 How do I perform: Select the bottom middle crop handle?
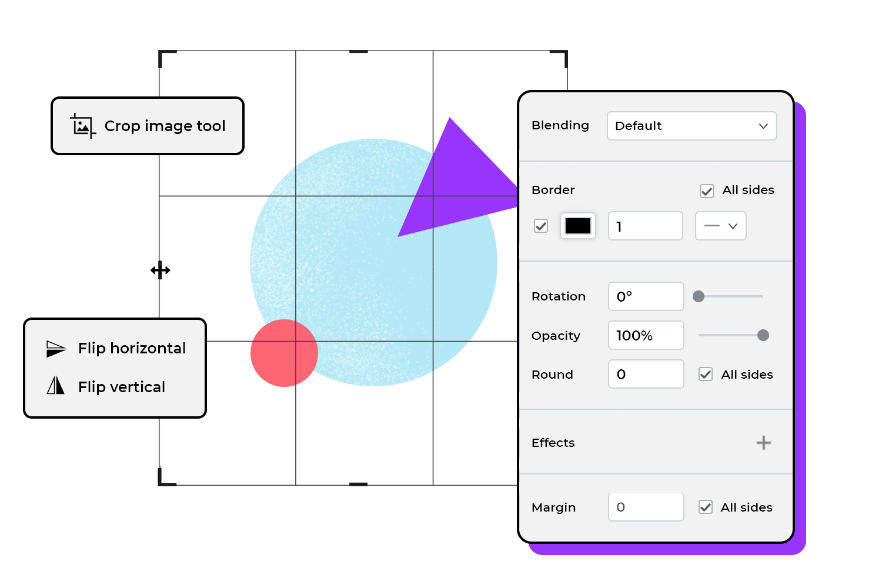[358, 485]
